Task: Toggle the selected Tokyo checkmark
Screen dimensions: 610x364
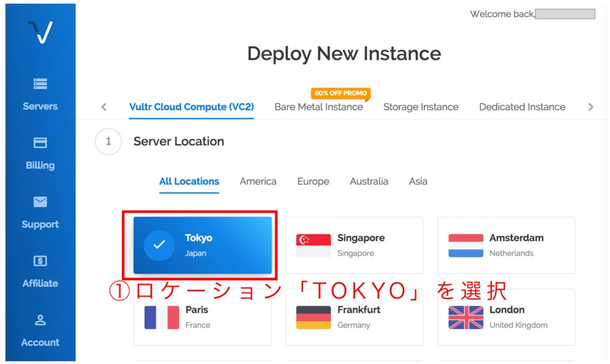Action: coord(159,245)
